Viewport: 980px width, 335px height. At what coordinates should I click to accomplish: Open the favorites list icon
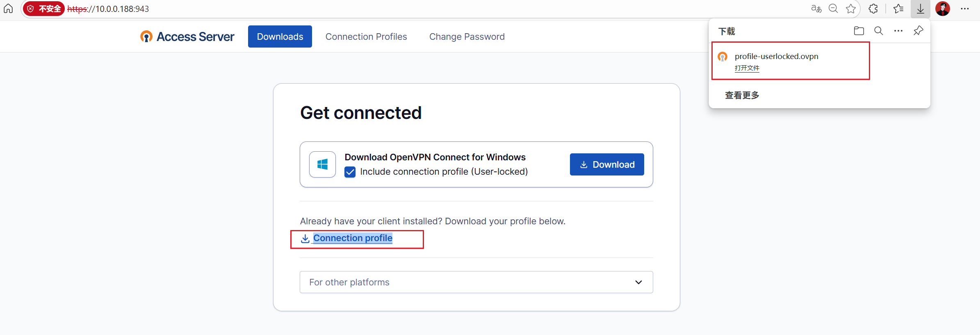pyautogui.click(x=898, y=9)
